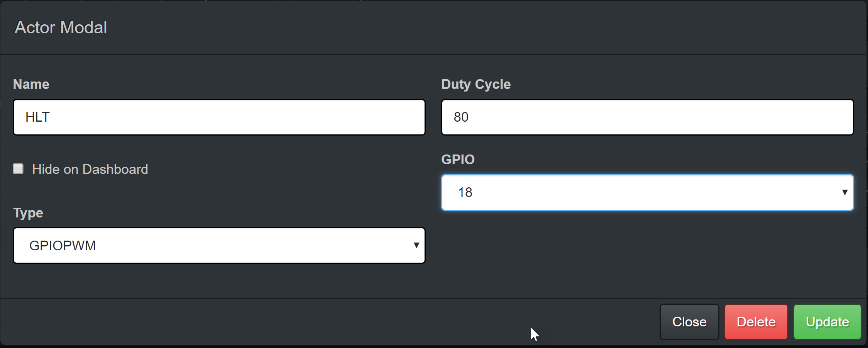Click the Type field label
This screenshot has height=348, width=868.
pos(28,213)
